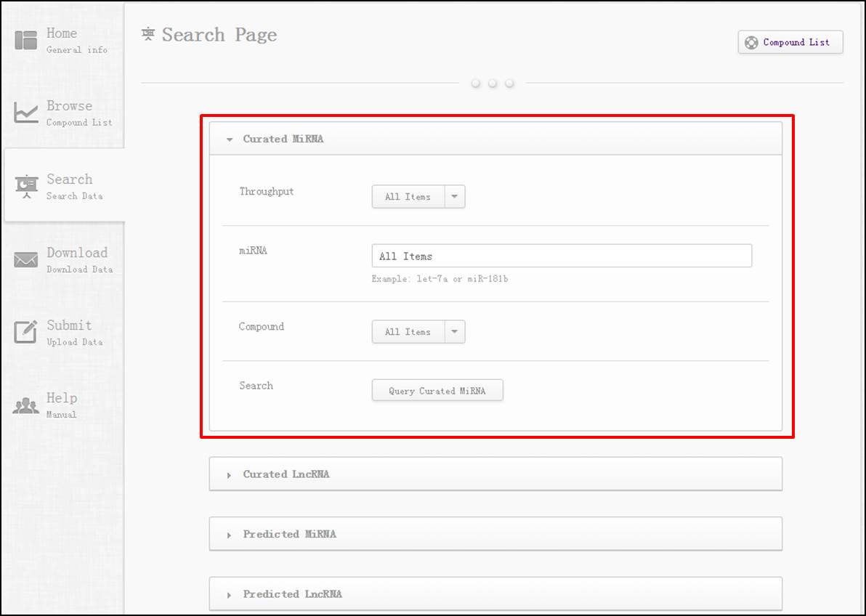Image resolution: width=866 pixels, height=616 pixels.
Task: Open the Help Manual menu entry
Action: click(64, 405)
